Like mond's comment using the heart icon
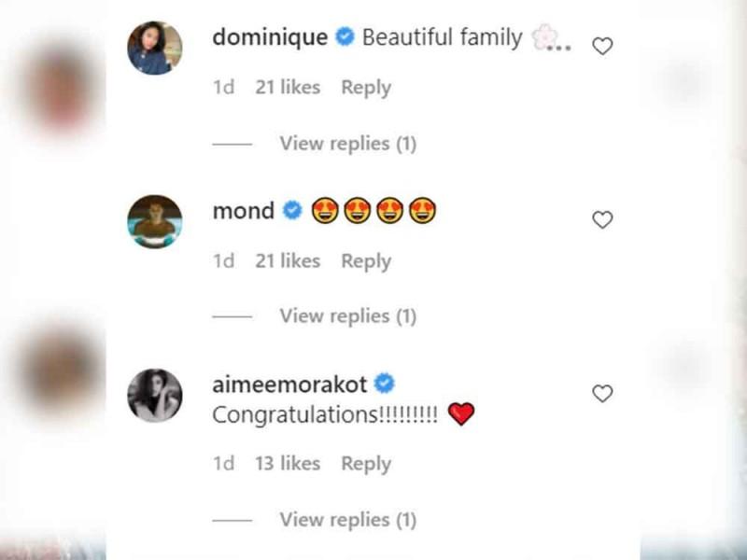747x560 pixels. pyautogui.click(x=602, y=219)
